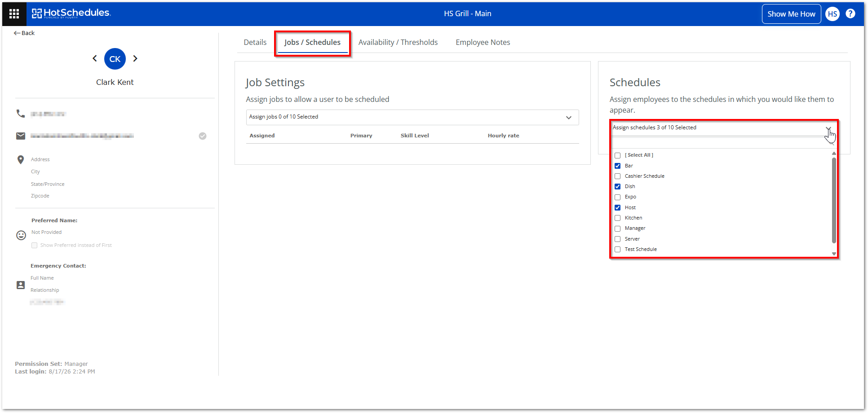Check the Server schedule checkbox
Screen dimensions: 868x413
click(618, 239)
